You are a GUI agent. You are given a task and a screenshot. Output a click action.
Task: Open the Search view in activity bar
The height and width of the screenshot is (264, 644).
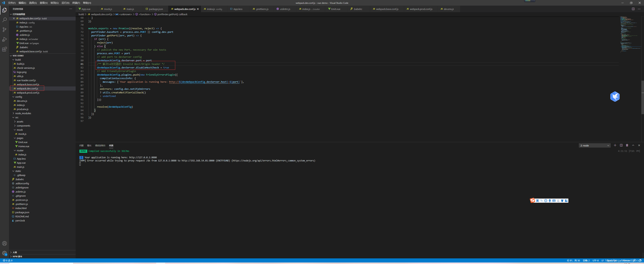click(4, 20)
